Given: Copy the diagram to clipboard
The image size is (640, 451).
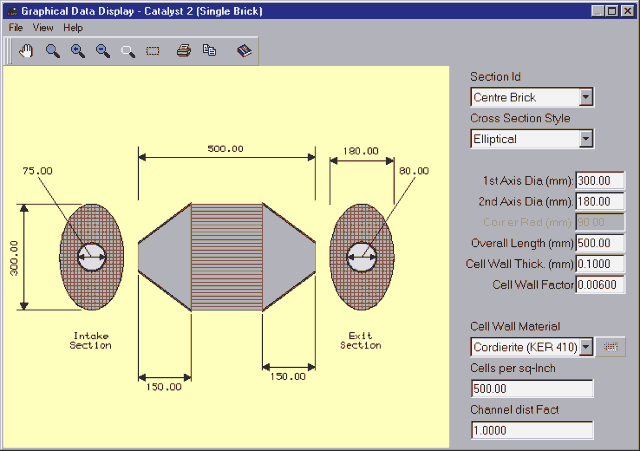Looking at the screenshot, I should pos(209,50).
